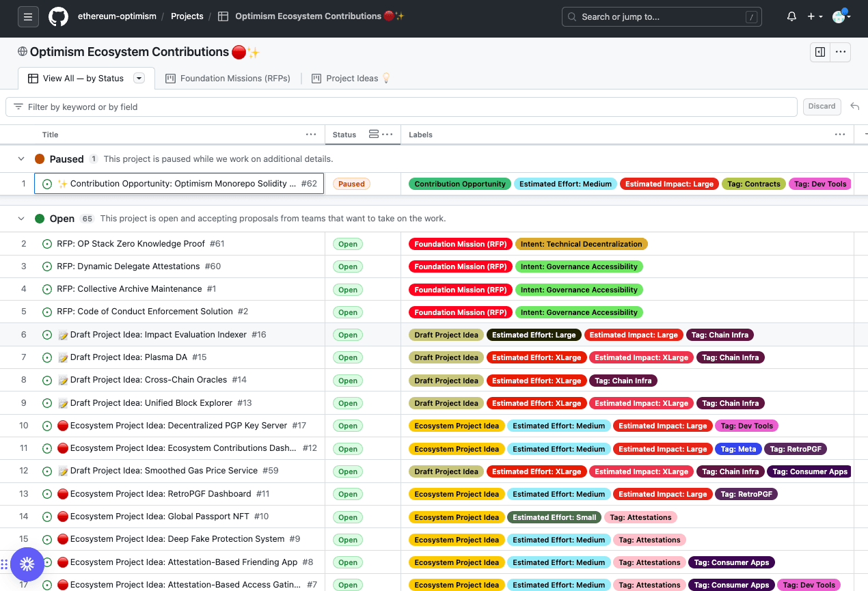Screen dimensions: 868x591
Task: Open the global navigation hamburger menu
Action: 28,16
